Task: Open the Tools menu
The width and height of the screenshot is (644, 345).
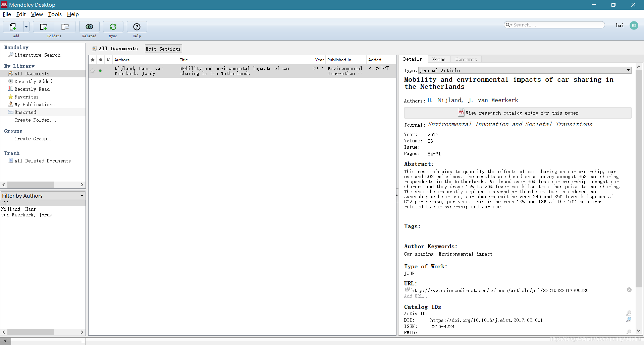Action: (55, 14)
